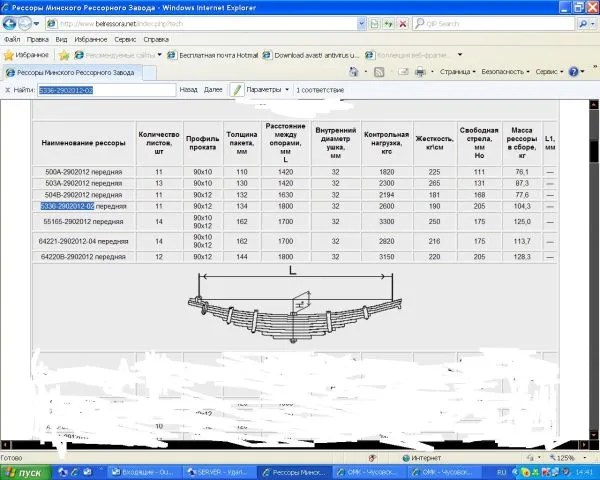The height and width of the screenshot is (480, 600).
Task: Open the Избранное menu
Action: coord(91,39)
